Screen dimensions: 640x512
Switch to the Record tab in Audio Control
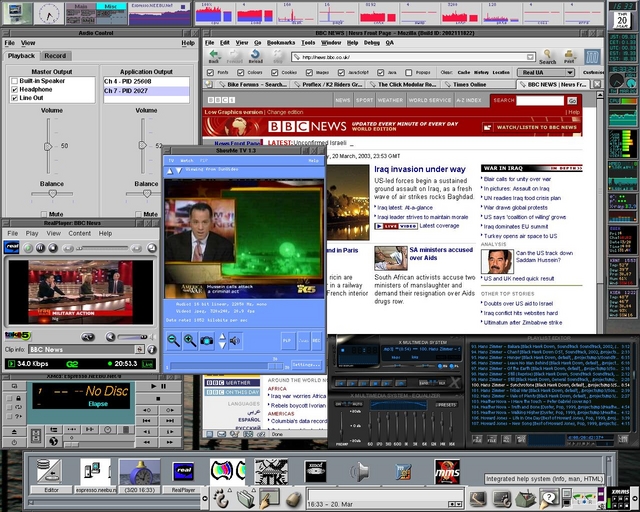(55, 56)
